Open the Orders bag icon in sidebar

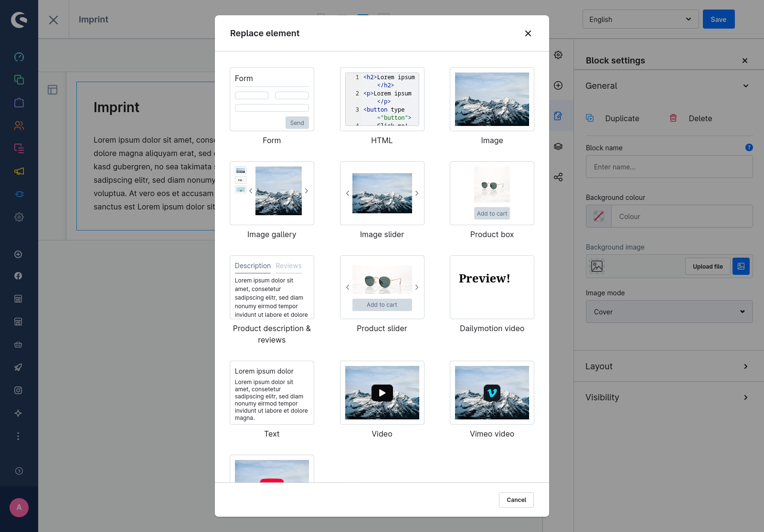19,103
